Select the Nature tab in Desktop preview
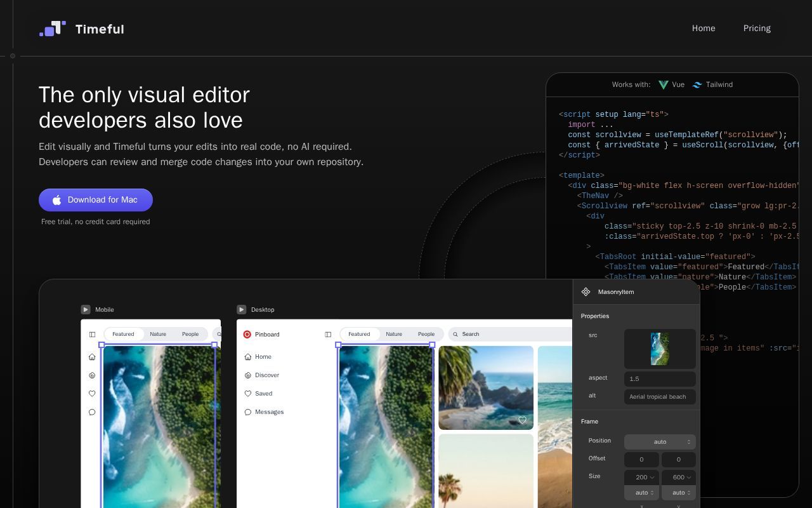812x508 pixels. 394,334
